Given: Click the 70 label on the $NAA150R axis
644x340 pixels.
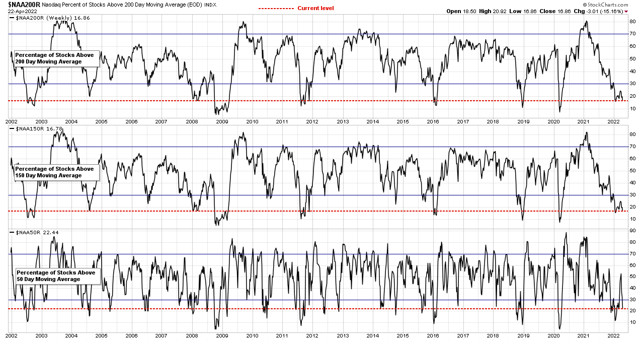Looking at the screenshot, I should tap(633, 147).
